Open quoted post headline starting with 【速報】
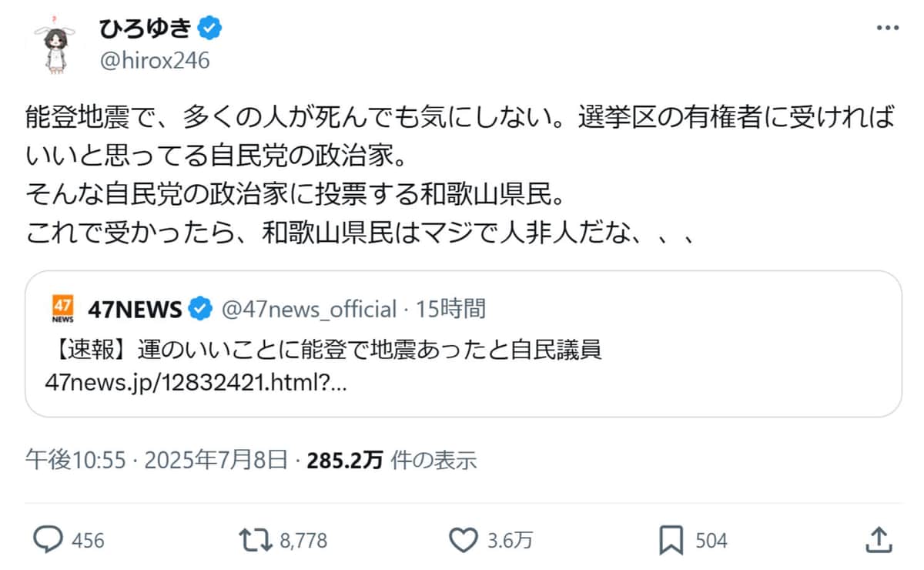The height and width of the screenshot is (570, 924). click(323, 349)
